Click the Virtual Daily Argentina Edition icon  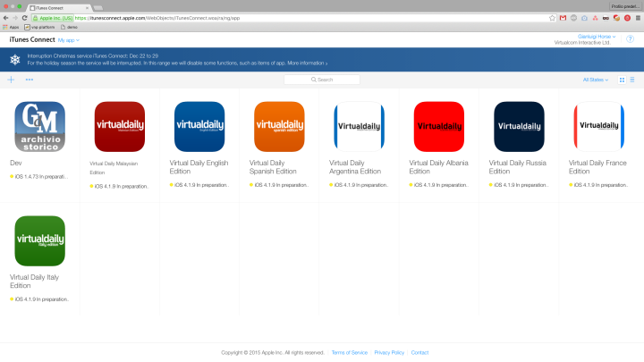point(359,127)
